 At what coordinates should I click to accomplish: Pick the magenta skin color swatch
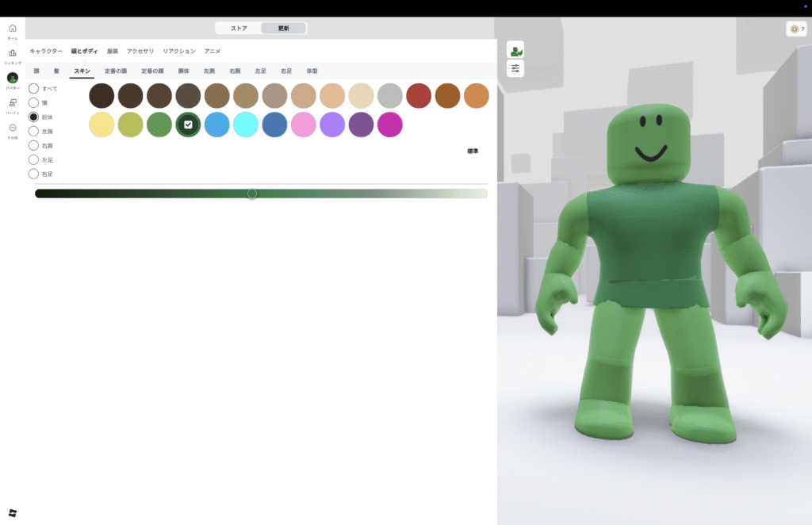(390, 125)
